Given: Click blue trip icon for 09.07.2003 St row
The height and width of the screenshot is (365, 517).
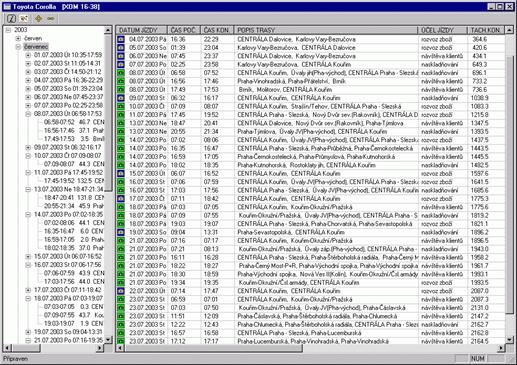Looking at the screenshot, I should point(121,98).
